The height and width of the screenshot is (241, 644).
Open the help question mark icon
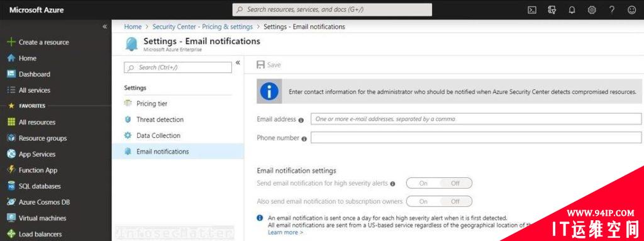point(612,10)
